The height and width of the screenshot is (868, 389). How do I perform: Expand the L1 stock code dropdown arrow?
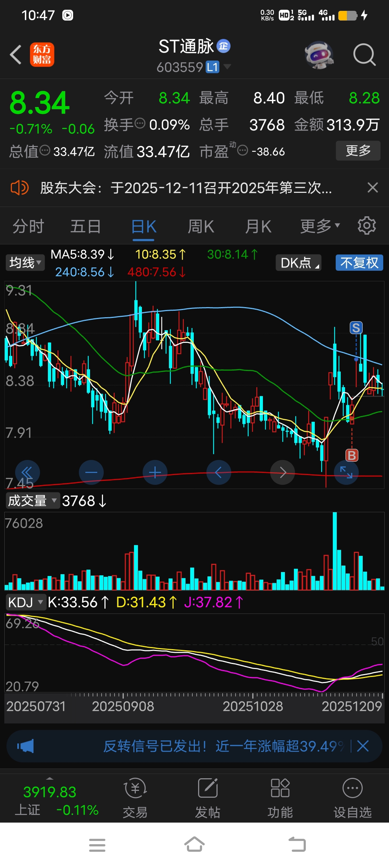click(227, 67)
